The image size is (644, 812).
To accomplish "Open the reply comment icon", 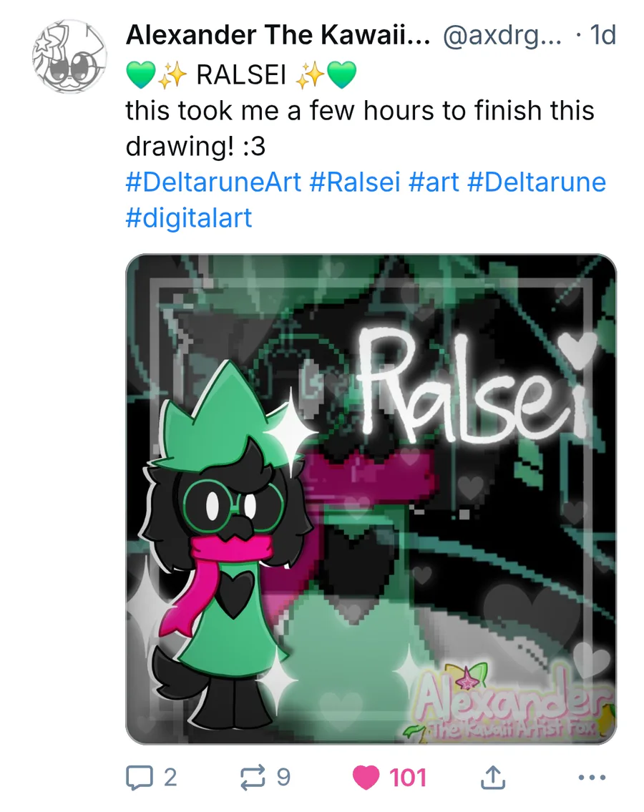I will coord(140,778).
